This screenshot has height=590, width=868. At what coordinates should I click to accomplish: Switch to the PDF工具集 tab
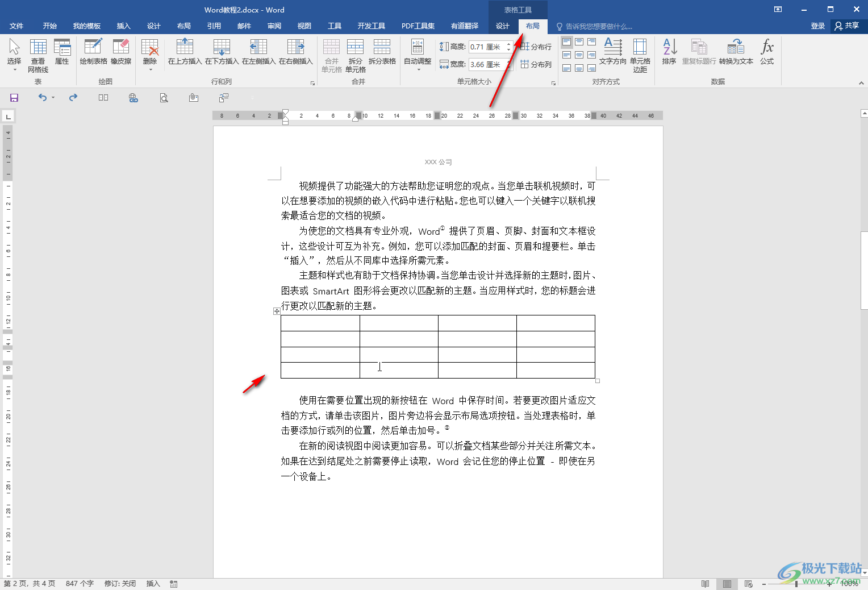pyautogui.click(x=418, y=26)
